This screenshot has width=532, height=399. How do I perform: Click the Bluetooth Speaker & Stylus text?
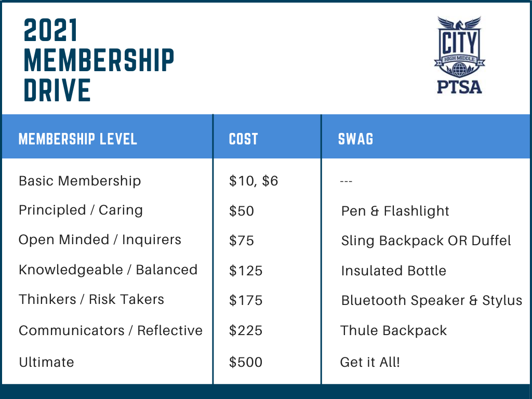point(432,301)
